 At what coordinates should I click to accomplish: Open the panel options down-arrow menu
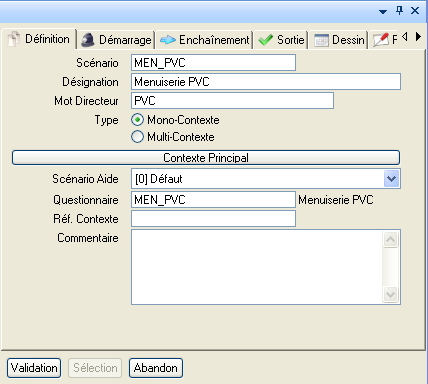tap(383, 12)
